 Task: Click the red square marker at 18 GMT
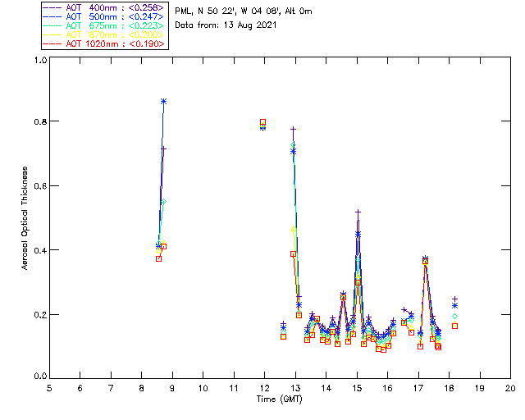(454, 326)
